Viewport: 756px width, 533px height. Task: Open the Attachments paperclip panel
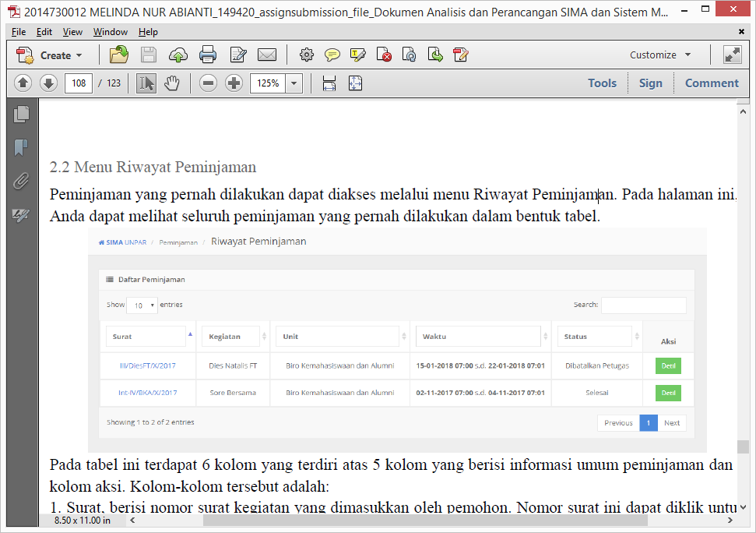click(21, 181)
